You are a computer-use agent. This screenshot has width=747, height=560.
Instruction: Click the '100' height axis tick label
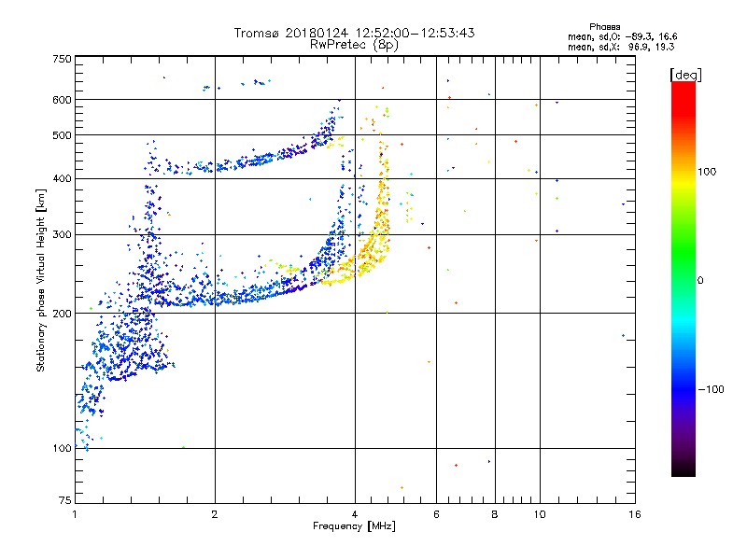tap(62, 448)
